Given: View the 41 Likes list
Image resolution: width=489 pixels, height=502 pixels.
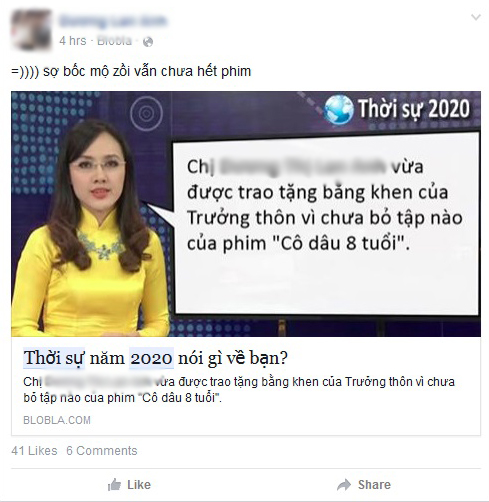Looking at the screenshot, I should [x=34, y=451].
